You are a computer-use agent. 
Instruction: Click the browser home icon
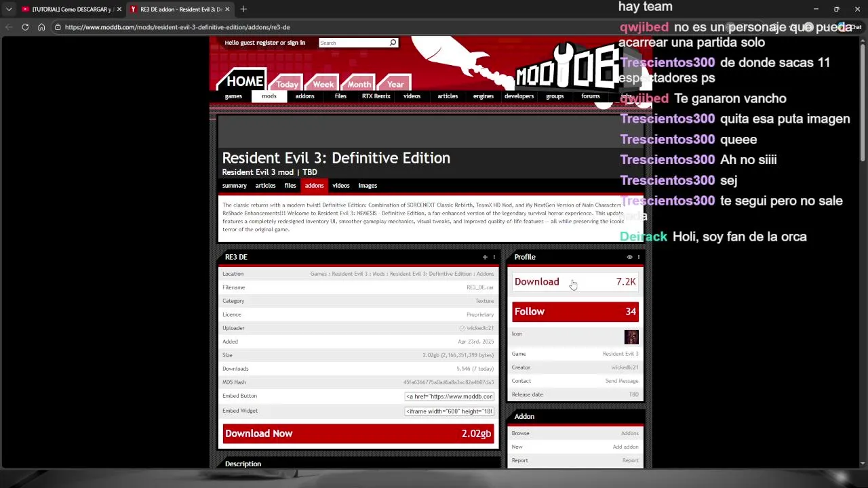(x=41, y=27)
